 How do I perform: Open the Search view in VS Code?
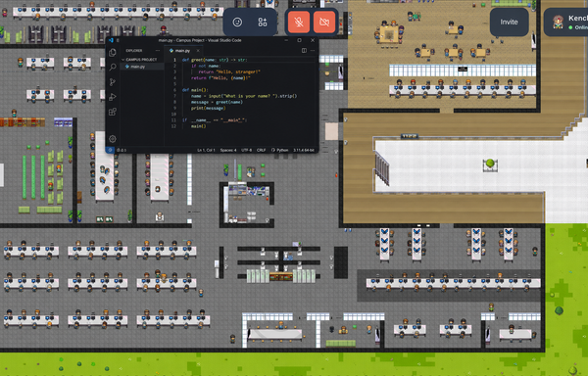tap(112, 67)
